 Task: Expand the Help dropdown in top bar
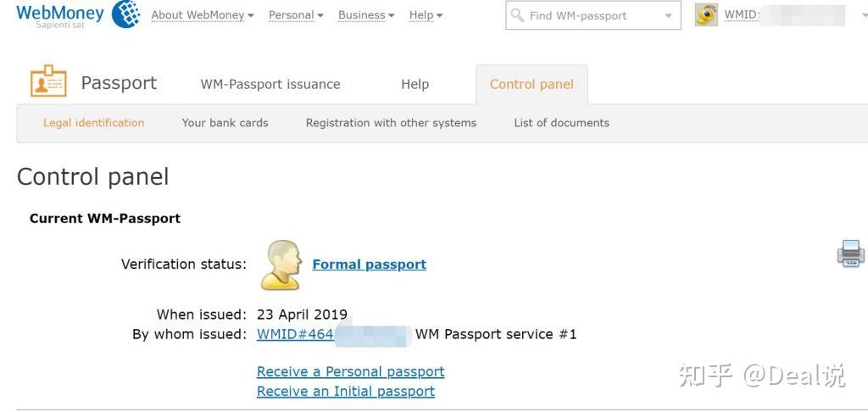point(426,15)
